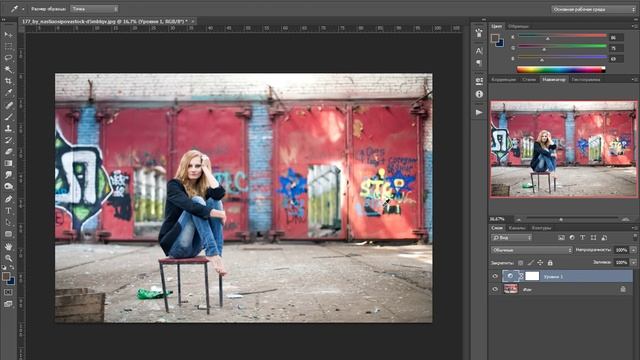The image size is (640, 360).
Task: Toggle lock transparent pixels
Action: tap(520, 263)
